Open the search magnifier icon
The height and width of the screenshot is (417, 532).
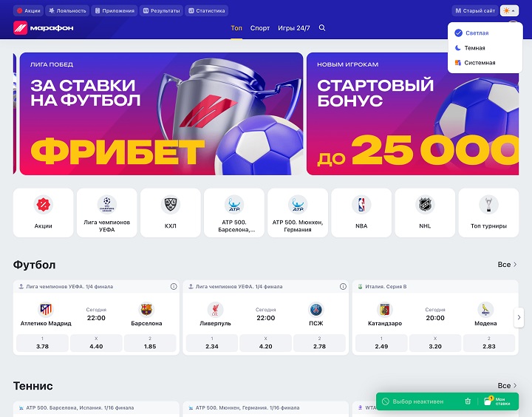click(x=322, y=28)
